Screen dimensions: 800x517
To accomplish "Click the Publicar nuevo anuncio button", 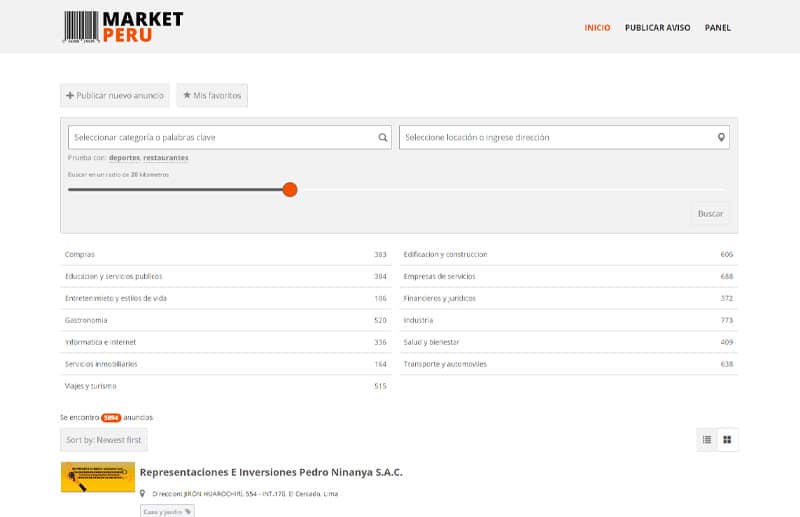I will tap(115, 95).
